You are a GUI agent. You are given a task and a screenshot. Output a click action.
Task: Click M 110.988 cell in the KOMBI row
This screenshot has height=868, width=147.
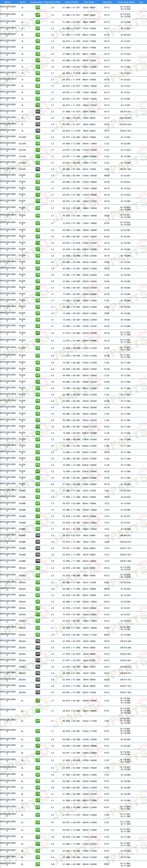[x=126, y=529]
